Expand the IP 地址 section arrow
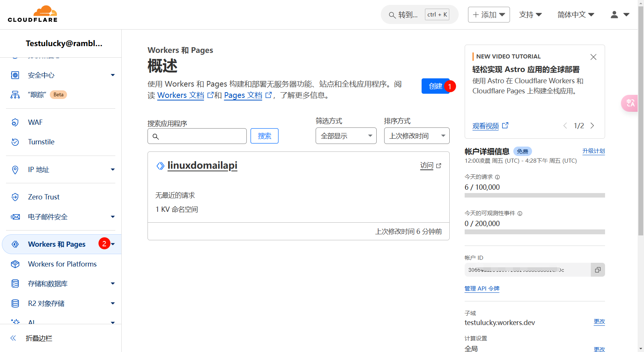644x352 pixels. click(x=113, y=169)
